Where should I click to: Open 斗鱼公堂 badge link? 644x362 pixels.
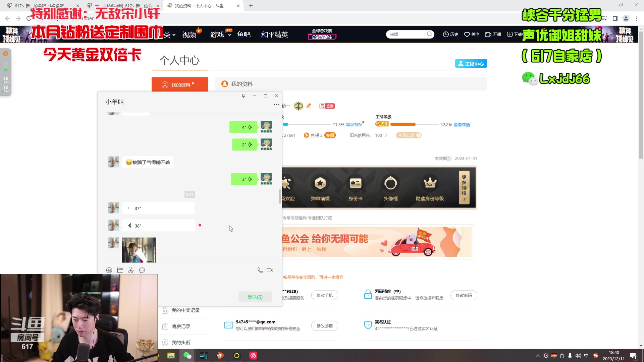(409, 135)
